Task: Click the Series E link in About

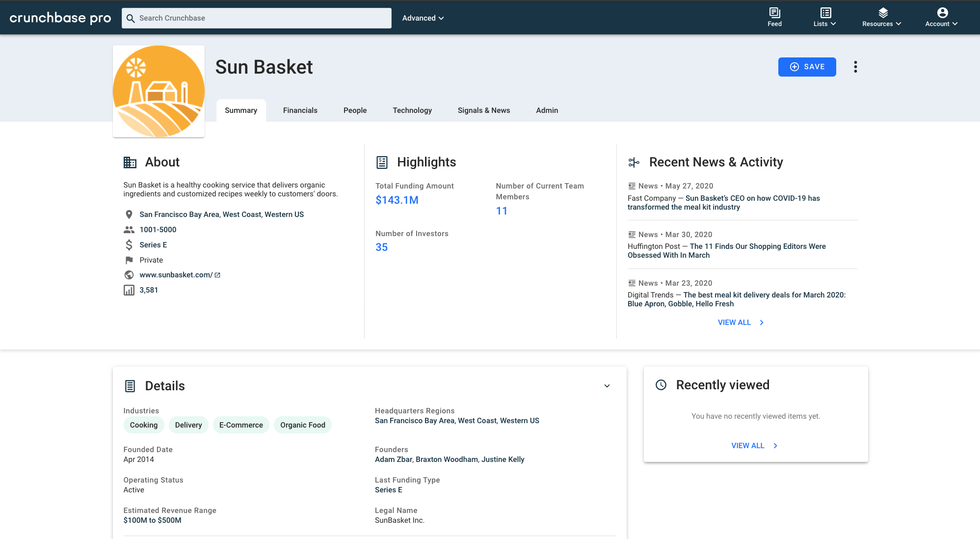Action: click(153, 245)
